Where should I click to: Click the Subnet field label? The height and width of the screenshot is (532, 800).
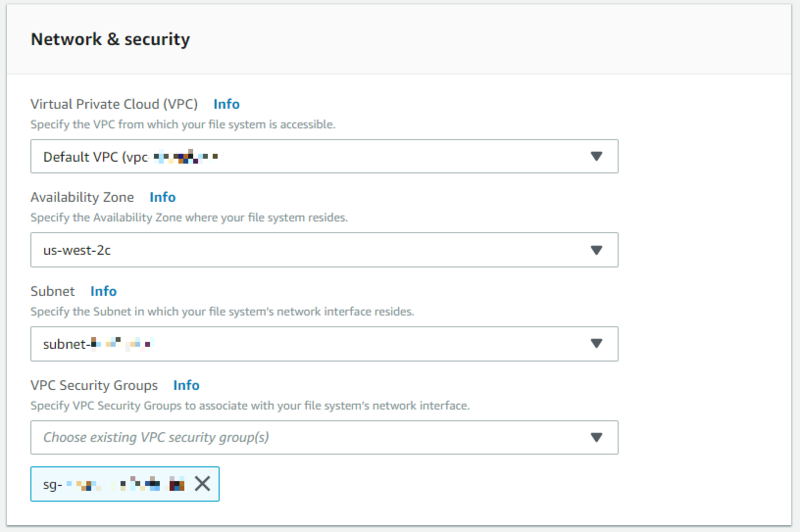pyautogui.click(x=53, y=291)
